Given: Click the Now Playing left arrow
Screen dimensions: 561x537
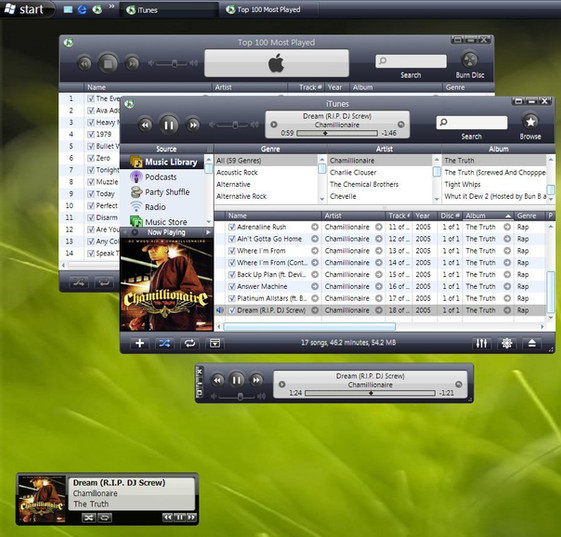Looking at the screenshot, I should 125,233.
